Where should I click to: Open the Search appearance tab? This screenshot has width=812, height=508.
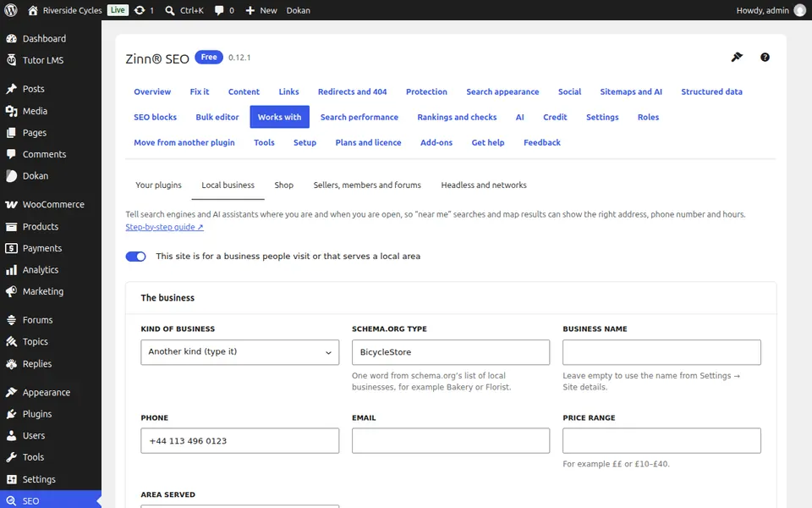(502, 91)
